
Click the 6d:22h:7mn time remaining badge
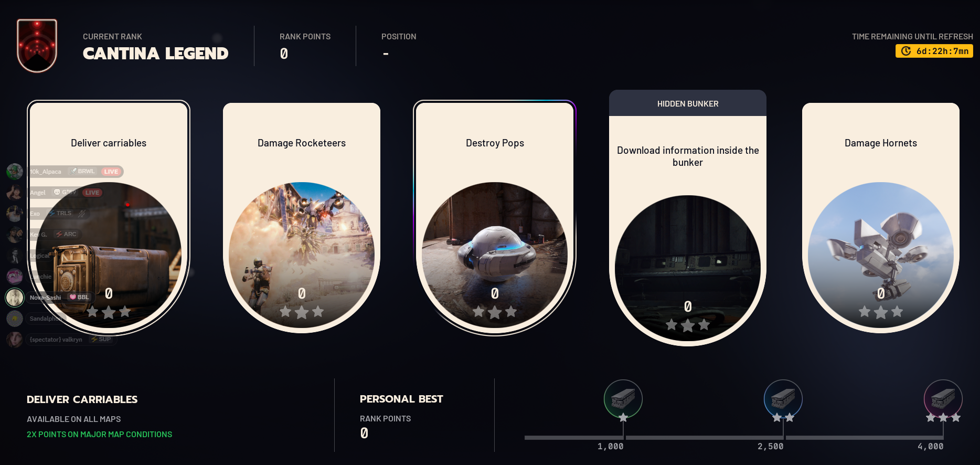(x=934, y=51)
